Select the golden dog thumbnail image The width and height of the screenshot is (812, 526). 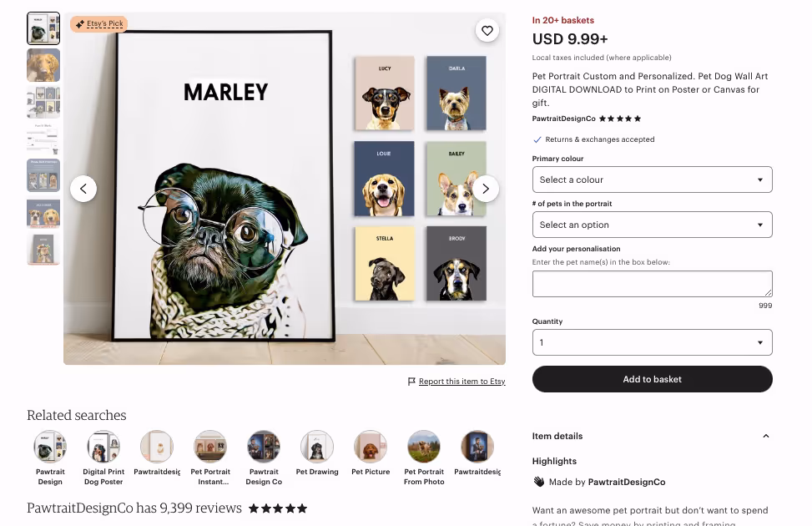43,65
